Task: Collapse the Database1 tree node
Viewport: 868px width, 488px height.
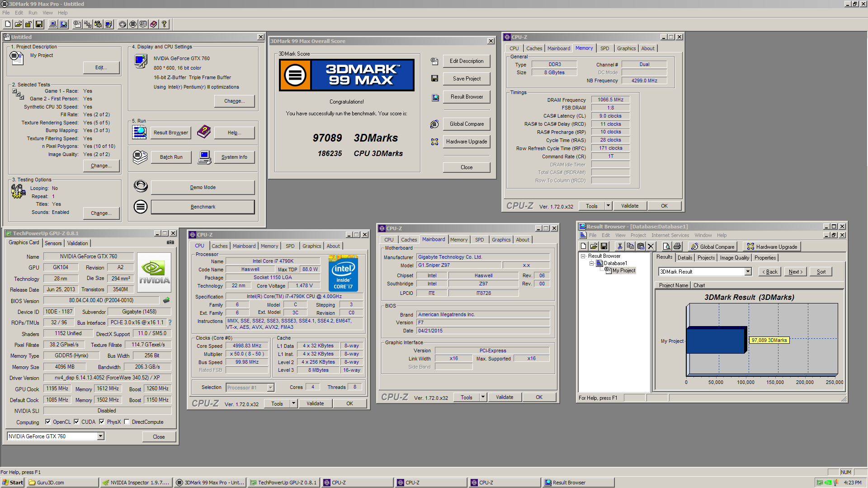Action: [591, 263]
